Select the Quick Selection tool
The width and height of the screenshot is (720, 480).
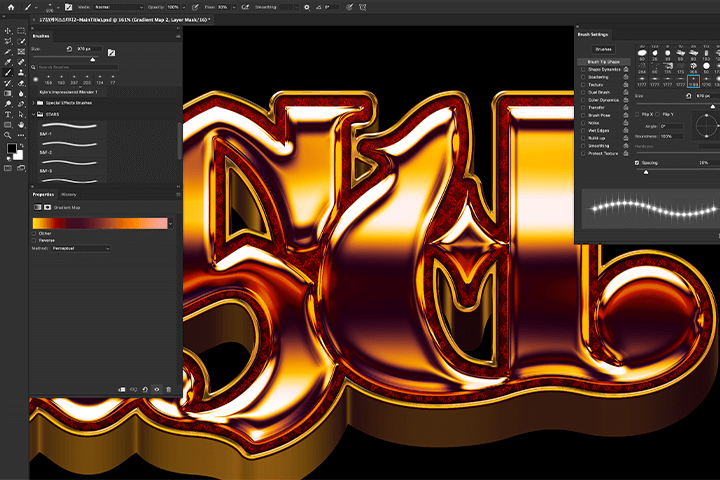pyautogui.click(x=21, y=41)
